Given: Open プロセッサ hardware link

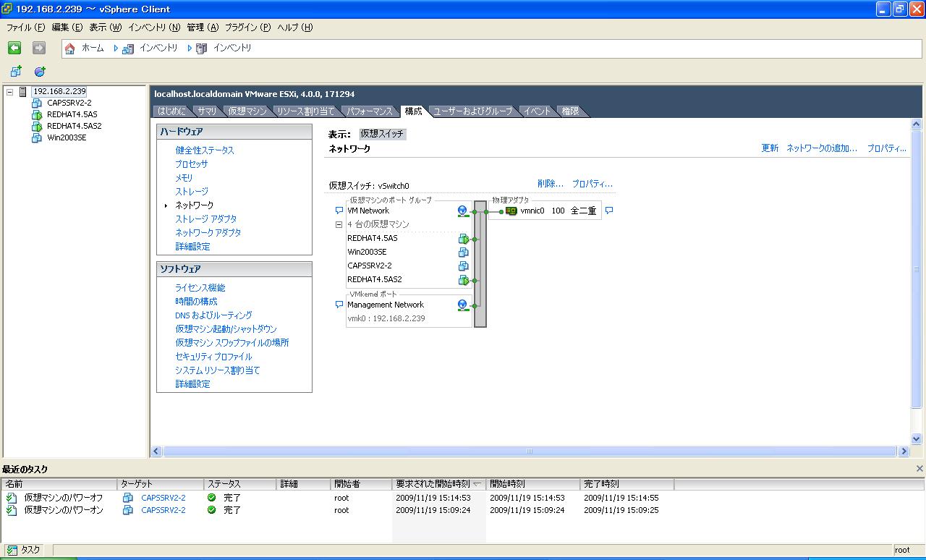Looking at the screenshot, I should (x=191, y=164).
